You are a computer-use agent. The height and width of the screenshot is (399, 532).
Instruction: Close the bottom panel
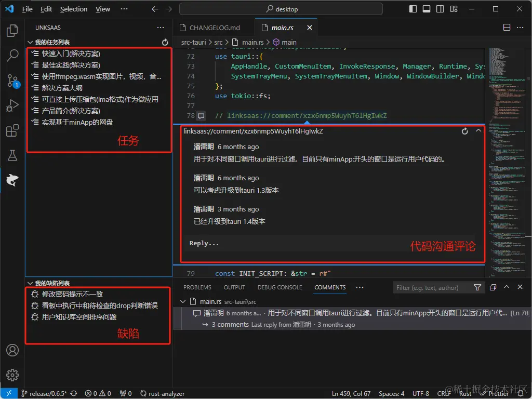(520, 287)
